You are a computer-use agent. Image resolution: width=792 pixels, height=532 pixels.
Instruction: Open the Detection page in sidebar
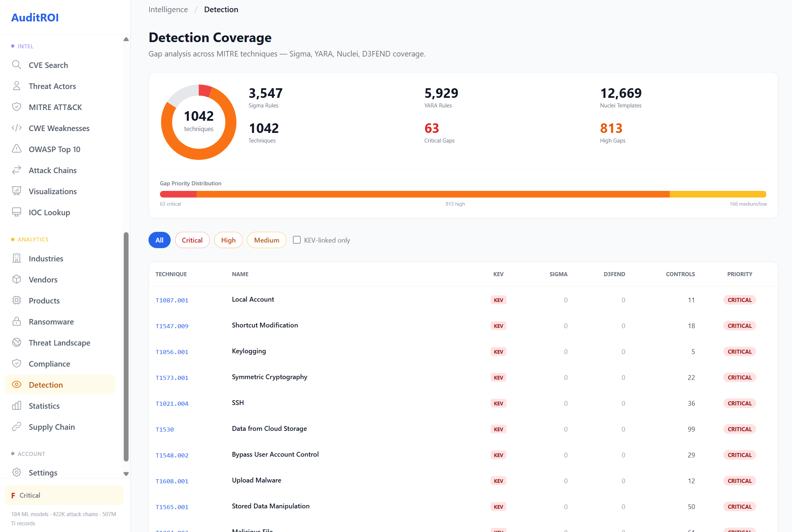coord(46,385)
